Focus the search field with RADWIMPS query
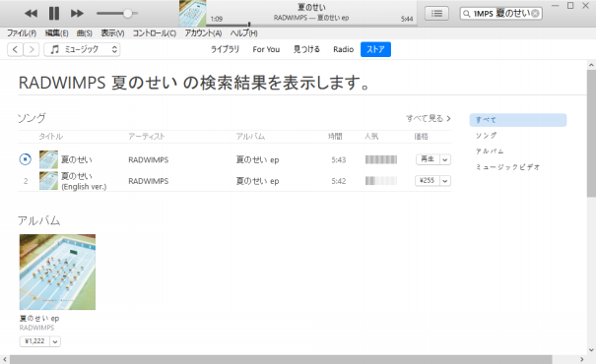This screenshot has width=596, height=364. (x=501, y=14)
